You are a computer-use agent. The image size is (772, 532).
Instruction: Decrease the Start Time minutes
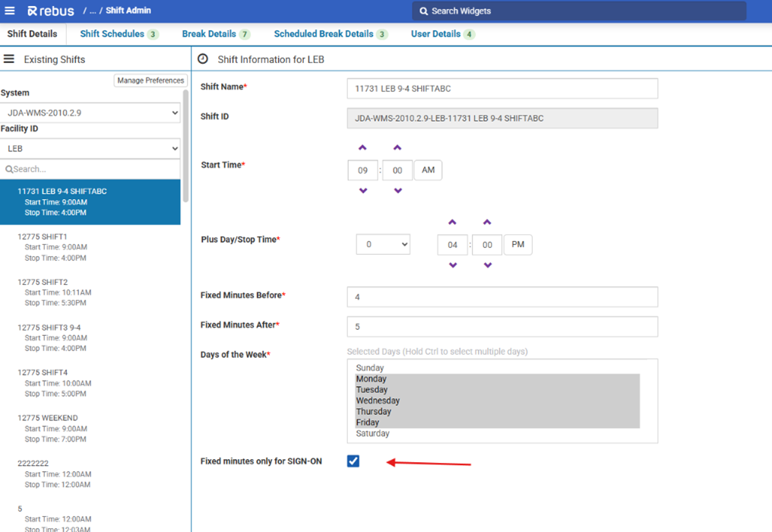[x=397, y=191]
